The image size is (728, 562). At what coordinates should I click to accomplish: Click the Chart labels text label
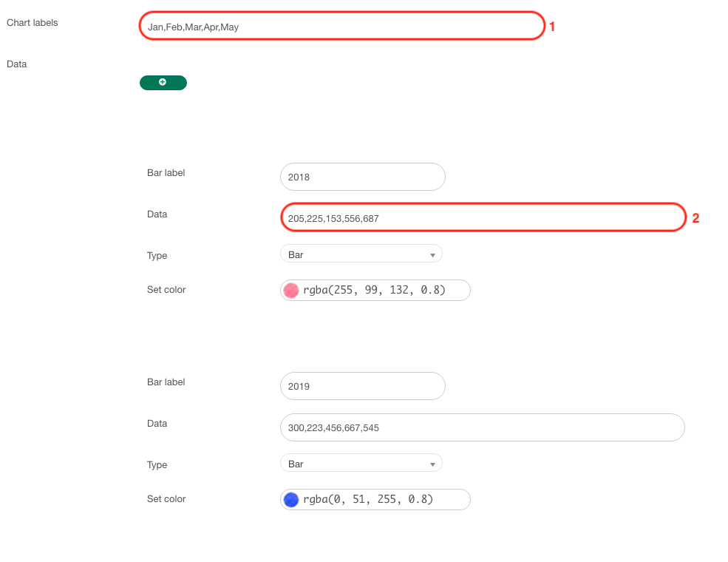tap(32, 23)
